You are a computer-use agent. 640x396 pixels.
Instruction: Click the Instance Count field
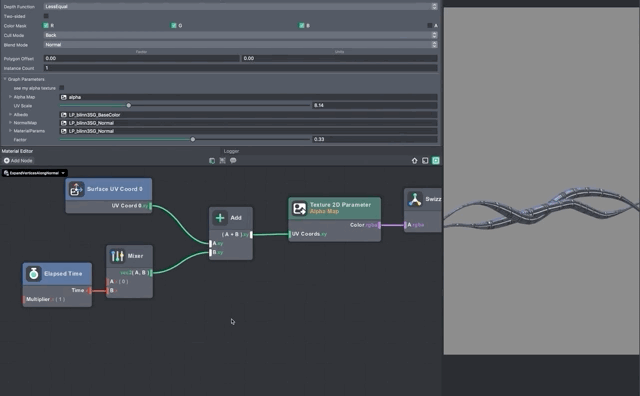point(240,68)
